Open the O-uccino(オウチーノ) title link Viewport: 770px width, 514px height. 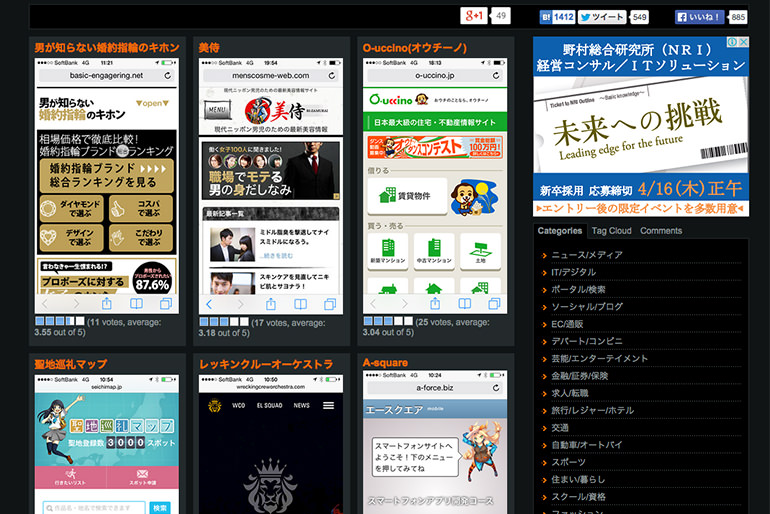coord(414,48)
